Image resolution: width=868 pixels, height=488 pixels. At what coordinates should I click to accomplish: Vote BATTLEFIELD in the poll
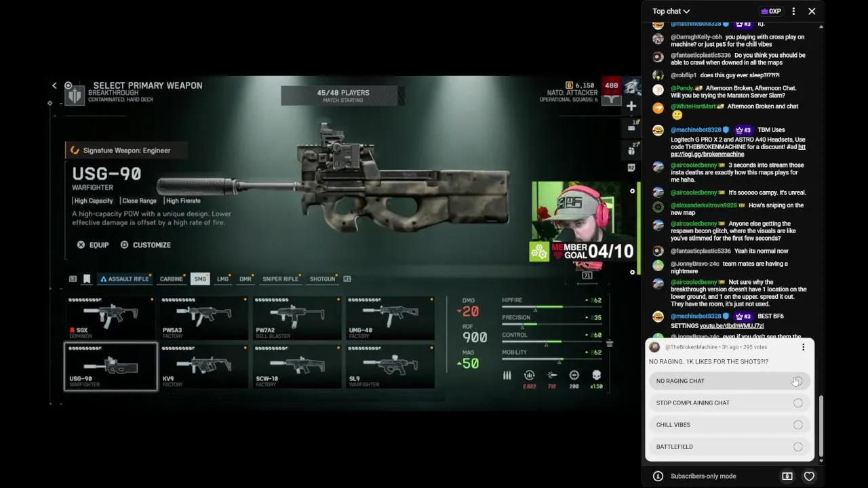point(730,447)
